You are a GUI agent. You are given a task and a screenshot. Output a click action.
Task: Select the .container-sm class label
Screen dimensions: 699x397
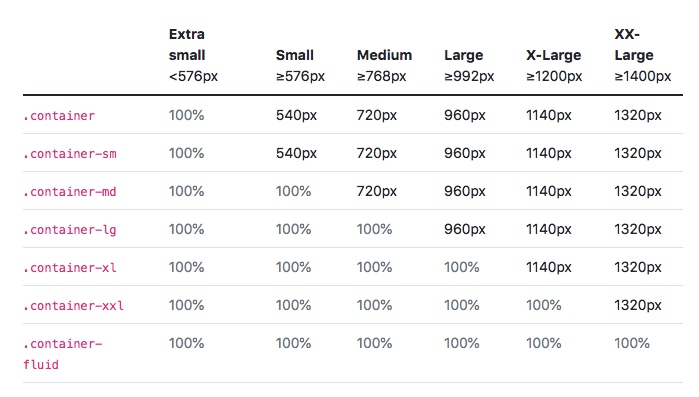[x=70, y=154]
